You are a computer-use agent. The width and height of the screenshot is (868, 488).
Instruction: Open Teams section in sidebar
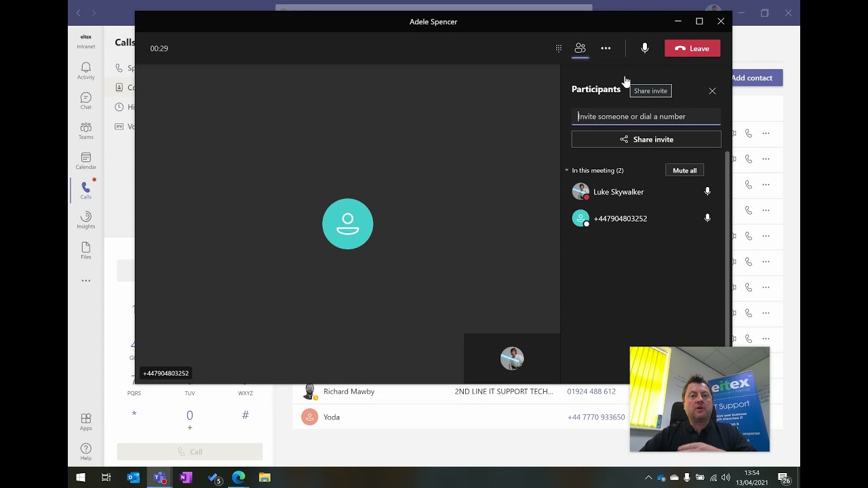coord(85,131)
